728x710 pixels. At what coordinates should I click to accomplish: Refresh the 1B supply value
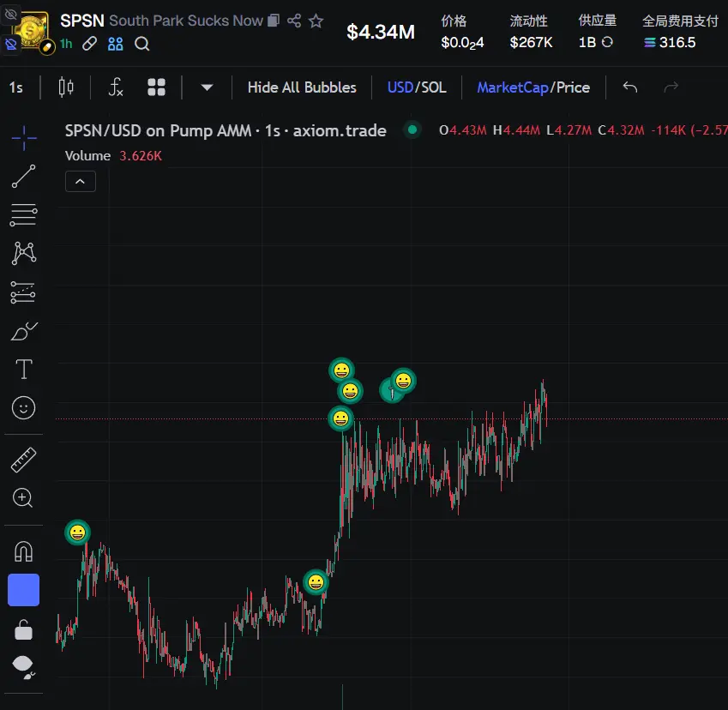point(607,42)
